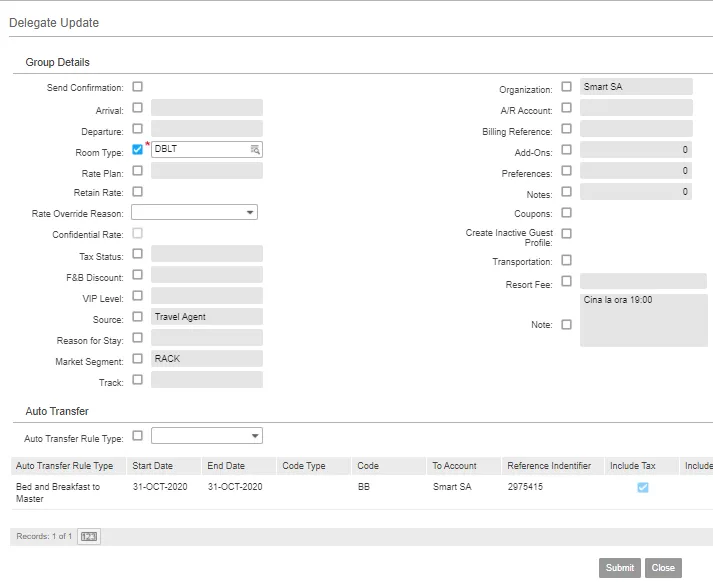Tick the A/R Account checkbox
The image size is (713, 584).
click(x=566, y=108)
